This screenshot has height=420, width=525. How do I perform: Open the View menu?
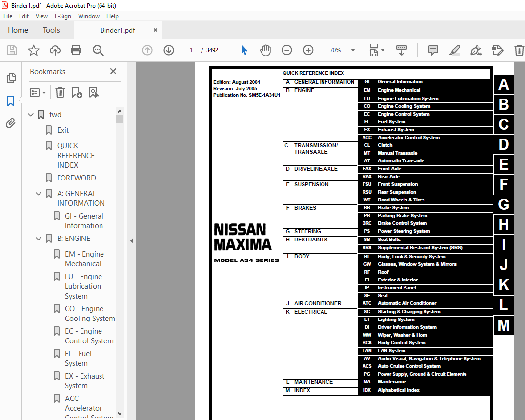41,16
